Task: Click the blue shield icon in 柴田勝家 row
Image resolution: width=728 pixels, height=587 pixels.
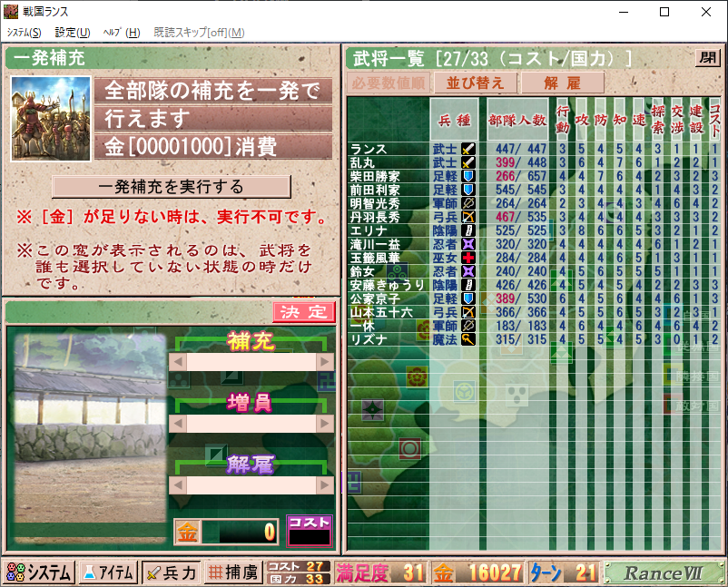Action: click(468, 176)
